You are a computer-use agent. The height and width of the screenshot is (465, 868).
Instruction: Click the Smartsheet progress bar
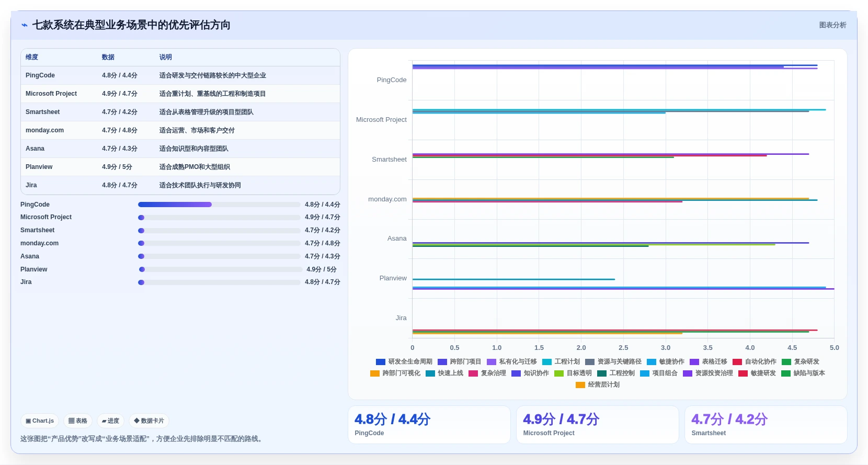(219, 231)
